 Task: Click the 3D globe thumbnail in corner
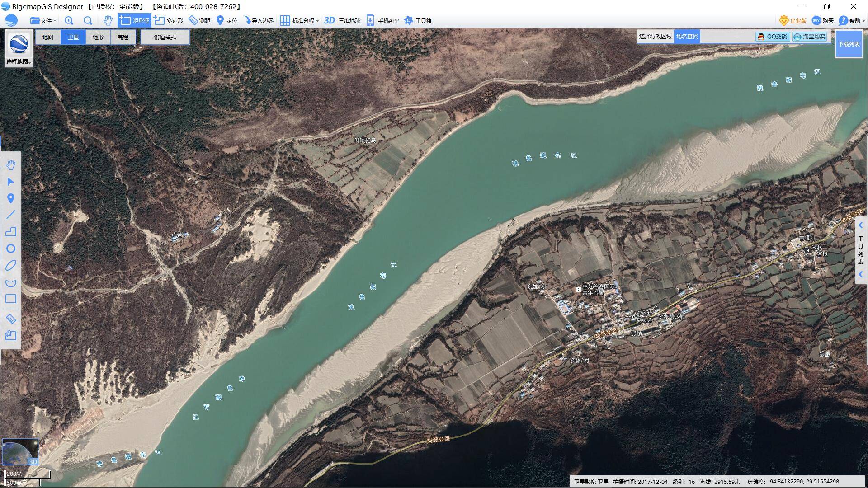[x=20, y=452]
